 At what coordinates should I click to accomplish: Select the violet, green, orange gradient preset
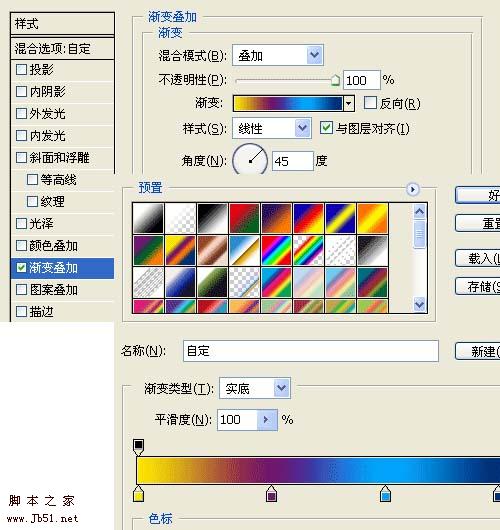148,250
